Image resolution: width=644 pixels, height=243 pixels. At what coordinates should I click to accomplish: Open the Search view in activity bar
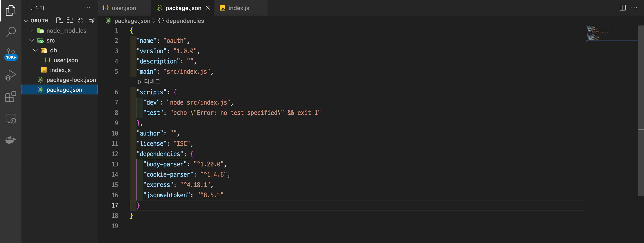pos(11,32)
